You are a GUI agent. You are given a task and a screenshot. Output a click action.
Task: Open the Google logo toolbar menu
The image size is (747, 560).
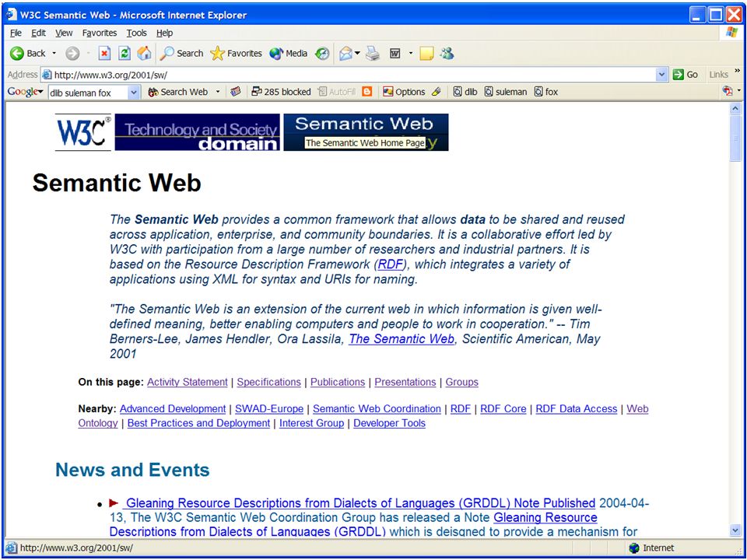[x=25, y=92]
